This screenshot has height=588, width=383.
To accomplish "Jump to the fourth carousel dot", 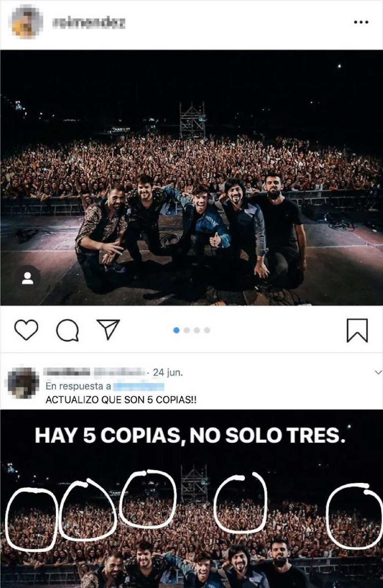I will pyautogui.click(x=207, y=330).
